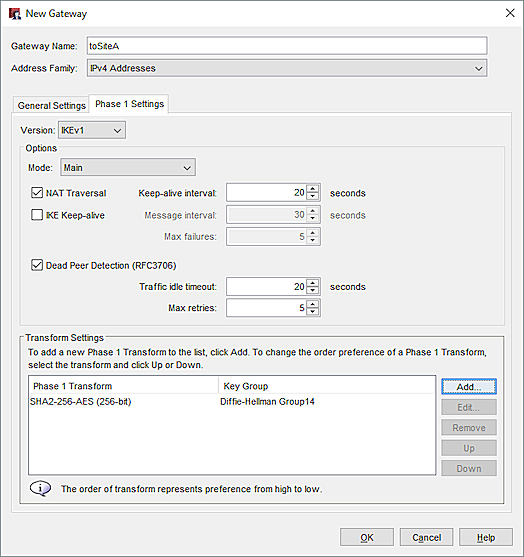The height and width of the screenshot is (557, 524).
Task: Increase Max failures with up arrow
Action: pyautogui.click(x=313, y=233)
